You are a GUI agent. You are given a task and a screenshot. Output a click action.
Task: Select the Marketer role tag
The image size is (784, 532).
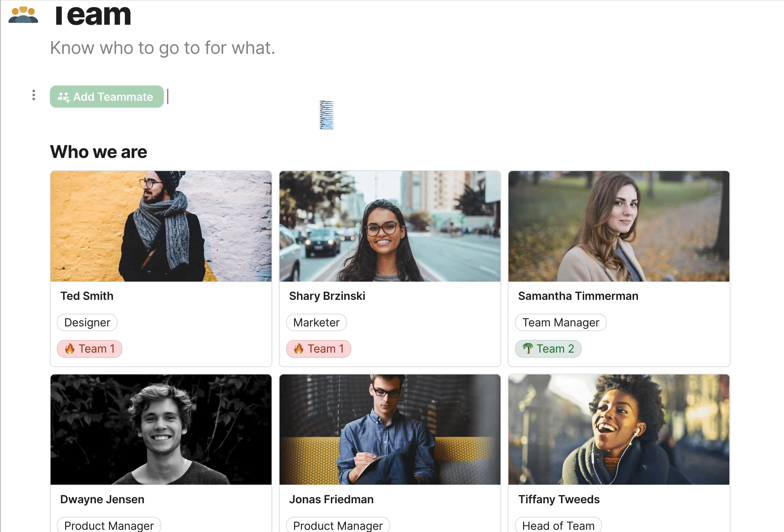click(316, 322)
